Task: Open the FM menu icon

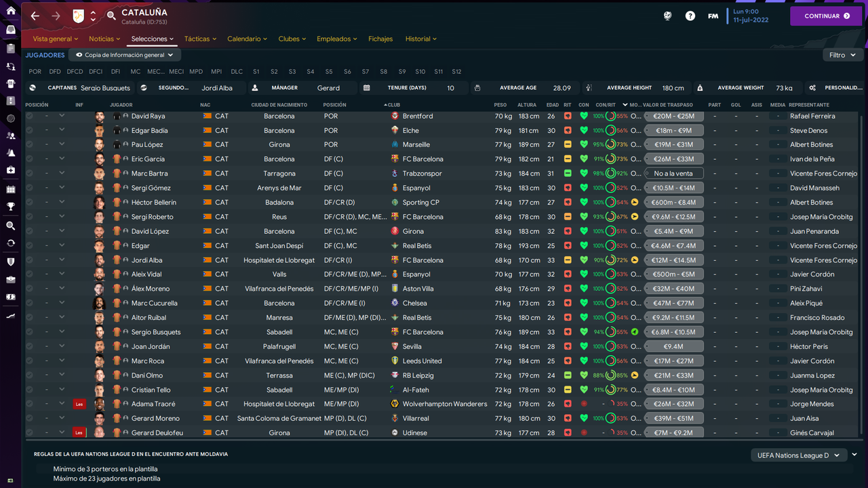Action: 713,16
